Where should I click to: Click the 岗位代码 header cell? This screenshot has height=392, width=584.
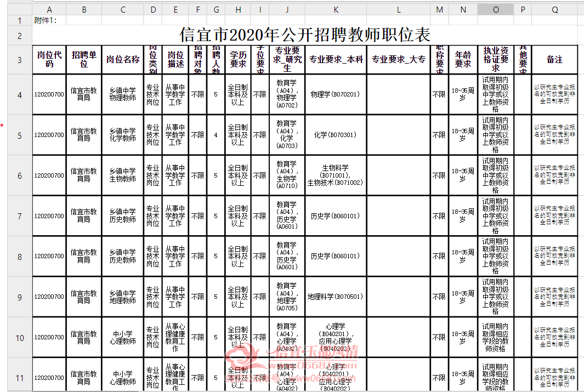(x=49, y=60)
